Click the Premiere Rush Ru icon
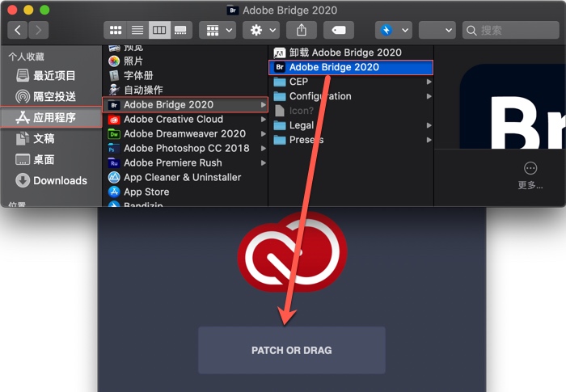 [114, 162]
